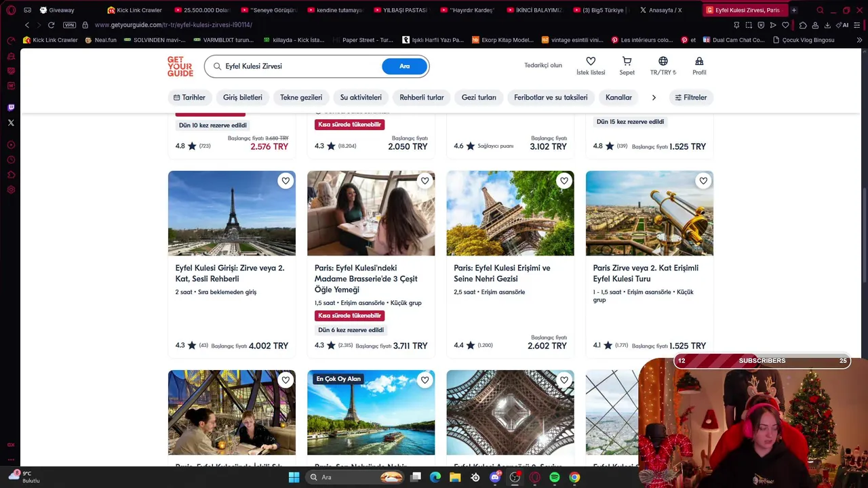
Task: Open File Explorer from the taskbar
Action: [x=455, y=477]
